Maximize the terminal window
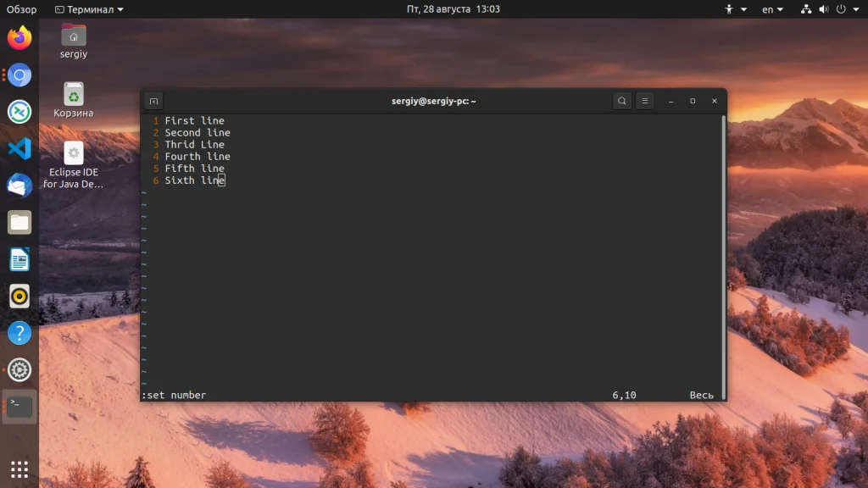Viewport: 868px width, 488px height. [x=693, y=102]
